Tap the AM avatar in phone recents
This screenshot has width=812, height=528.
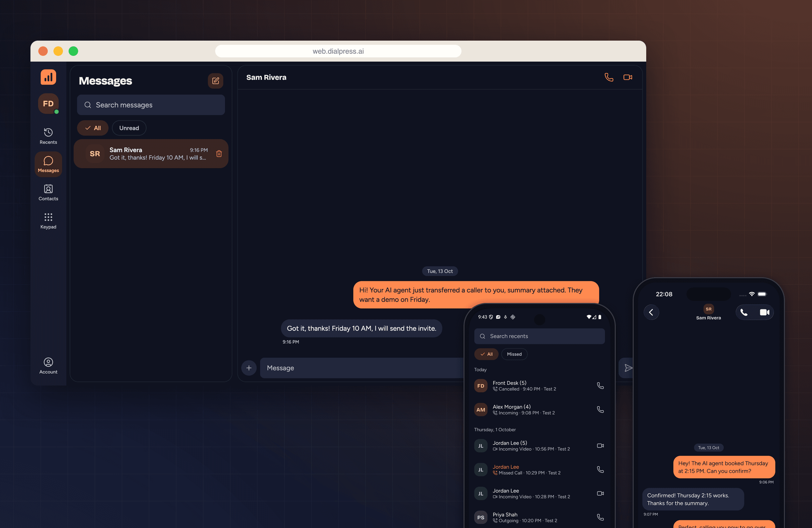(x=481, y=410)
